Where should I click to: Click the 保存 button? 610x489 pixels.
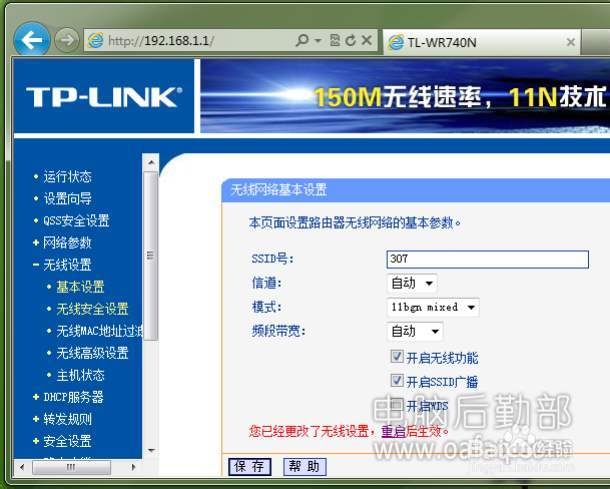point(249,466)
